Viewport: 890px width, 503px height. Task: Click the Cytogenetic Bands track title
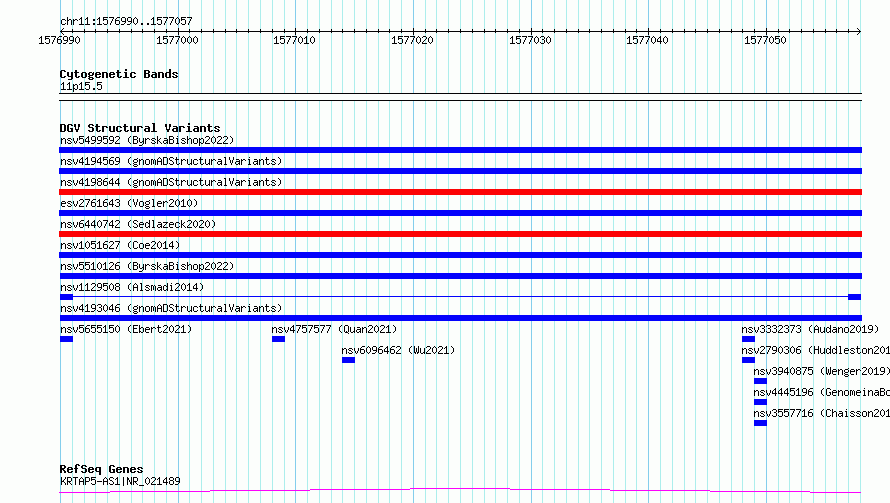(119, 74)
